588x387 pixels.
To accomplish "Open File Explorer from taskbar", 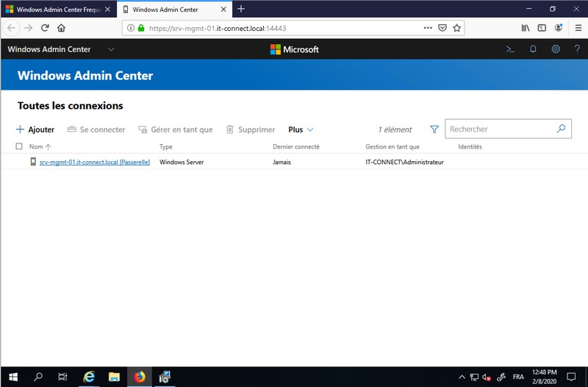I will 114,377.
